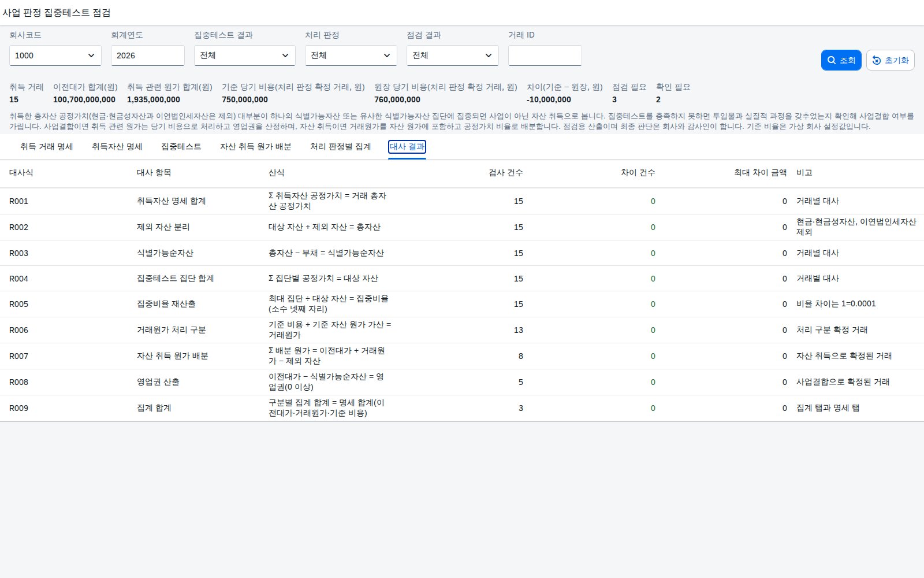The width and height of the screenshot is (924, 578).
Task: Click note 처리 구분 확정 거래
Action: point(832,330)
